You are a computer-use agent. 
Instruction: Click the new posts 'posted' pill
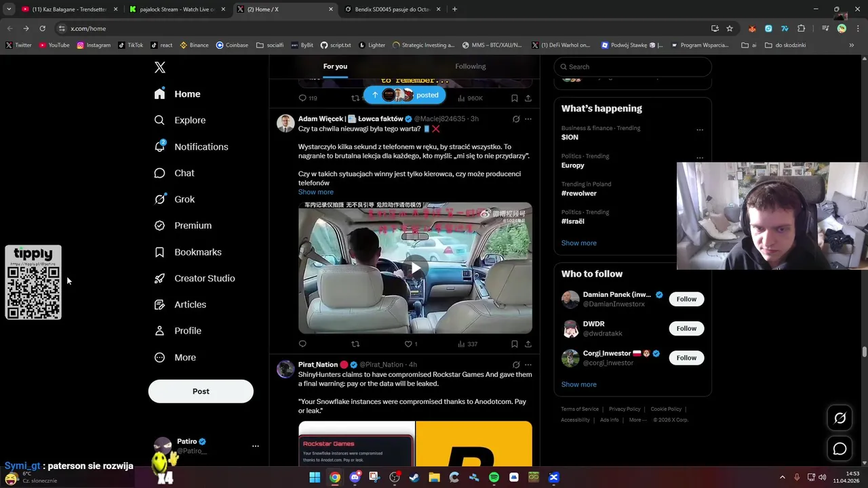[404, 95]
